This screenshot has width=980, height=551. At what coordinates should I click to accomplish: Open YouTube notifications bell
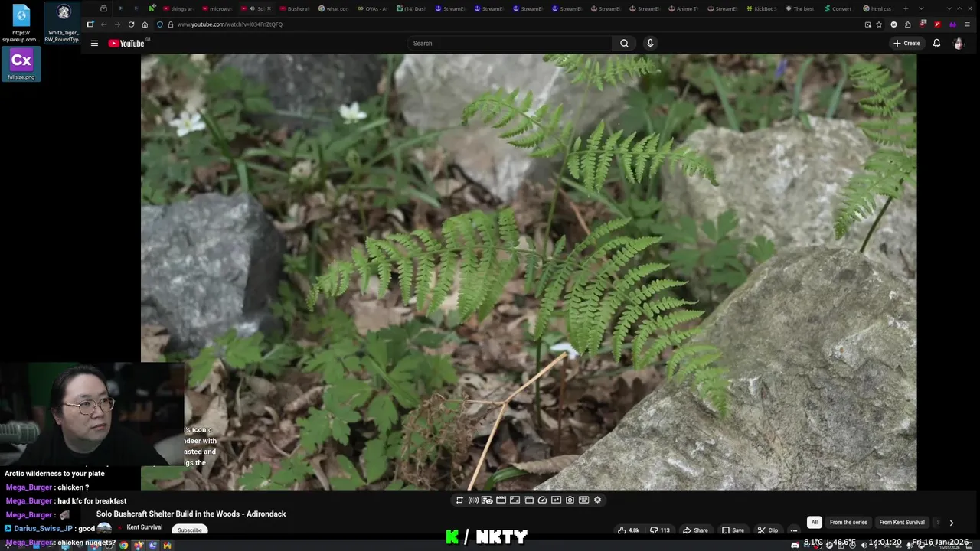point(936,44)
